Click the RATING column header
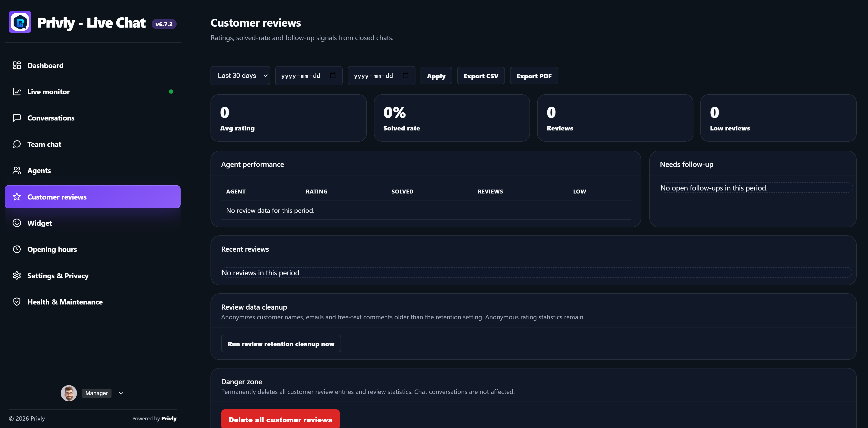The width and height of the screenshot is (868, 428). 316,191
